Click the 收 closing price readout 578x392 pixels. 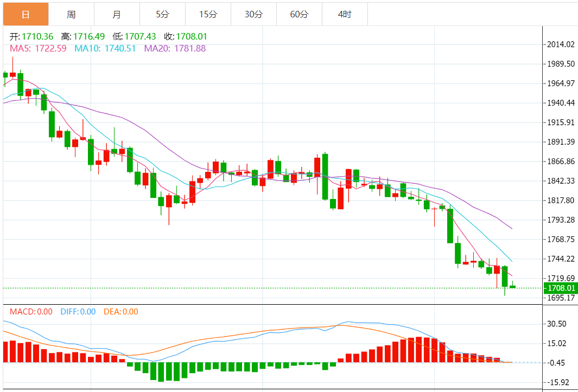186,36
